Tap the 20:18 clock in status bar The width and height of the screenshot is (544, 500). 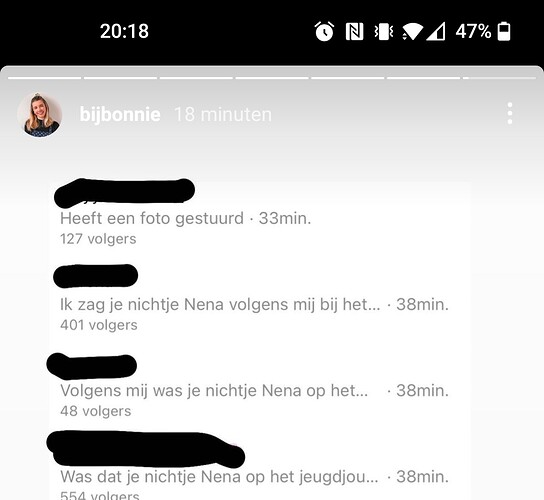pyautogui.click(x=124, y=31)
